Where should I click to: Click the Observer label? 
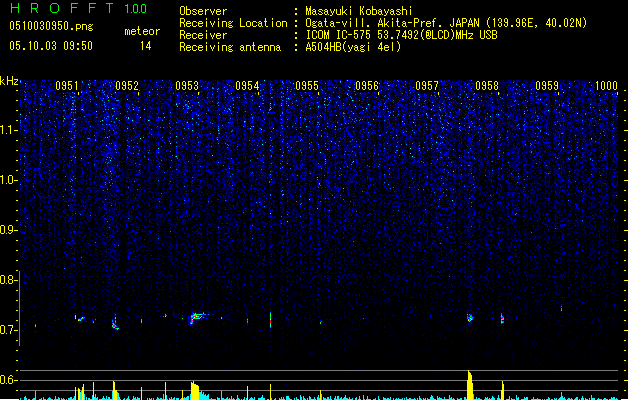[203, 11]
